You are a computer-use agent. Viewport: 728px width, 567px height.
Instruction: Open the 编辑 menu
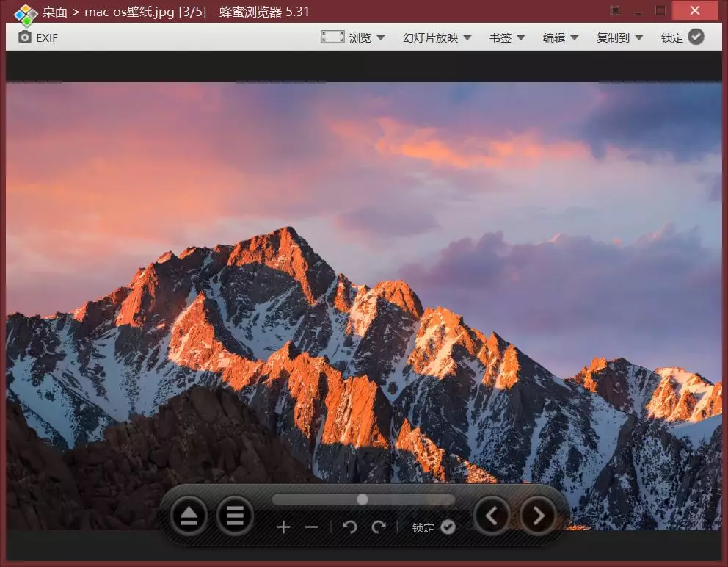561,37
